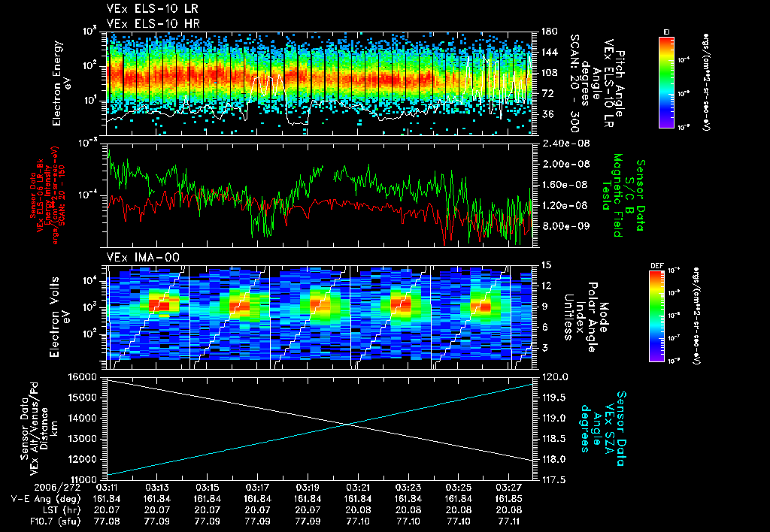
Task: Click the SZA axis value 119.0
Action: [x=554, y=418]
